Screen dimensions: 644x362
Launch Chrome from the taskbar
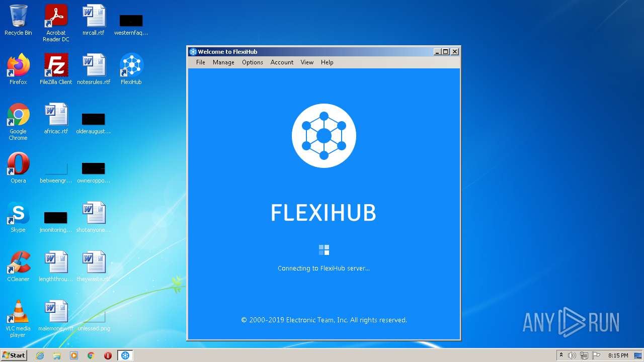click(x=91, y=355)
